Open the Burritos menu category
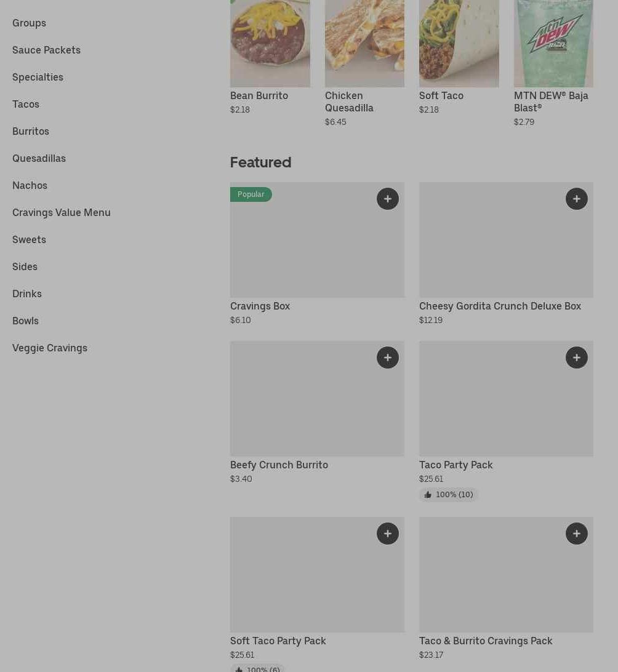Viewport: 618px width, 672px height. [31, 131]
